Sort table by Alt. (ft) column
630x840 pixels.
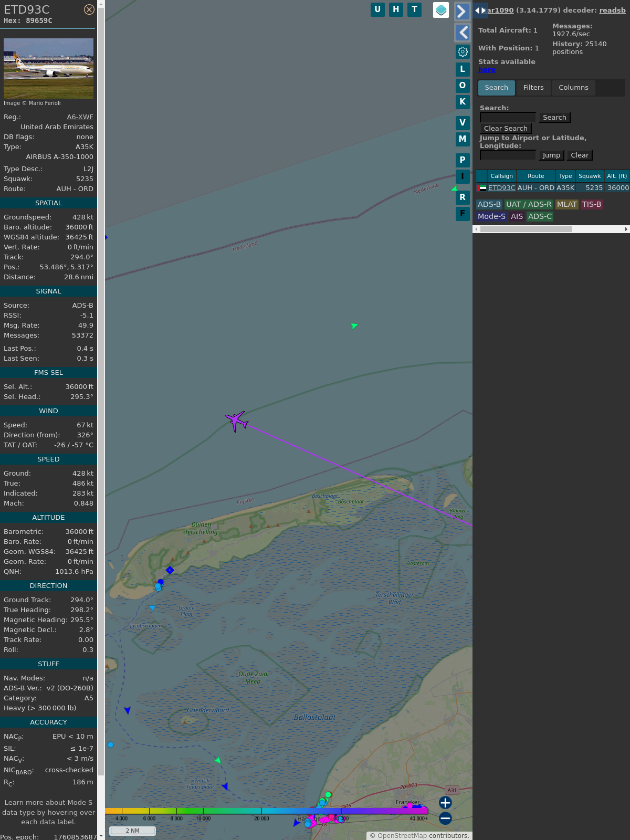pyautogui.click(x=617, y=176)
